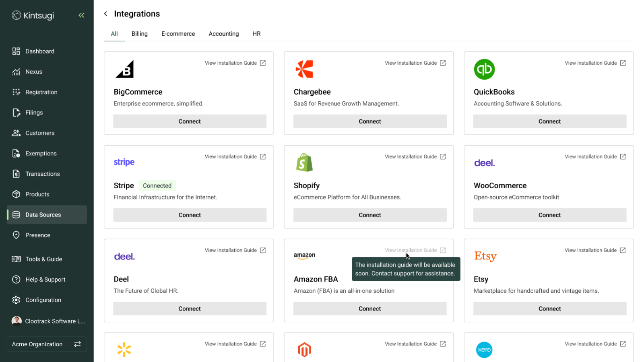
Task: Click the BigCommerce logo
Action: point(125,69)
